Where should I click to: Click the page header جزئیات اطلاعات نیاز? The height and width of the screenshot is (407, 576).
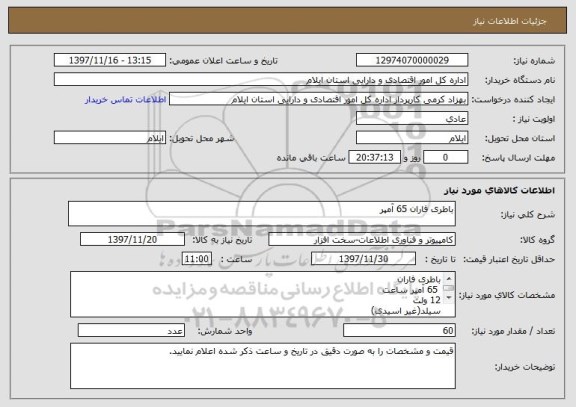[510, 21]
